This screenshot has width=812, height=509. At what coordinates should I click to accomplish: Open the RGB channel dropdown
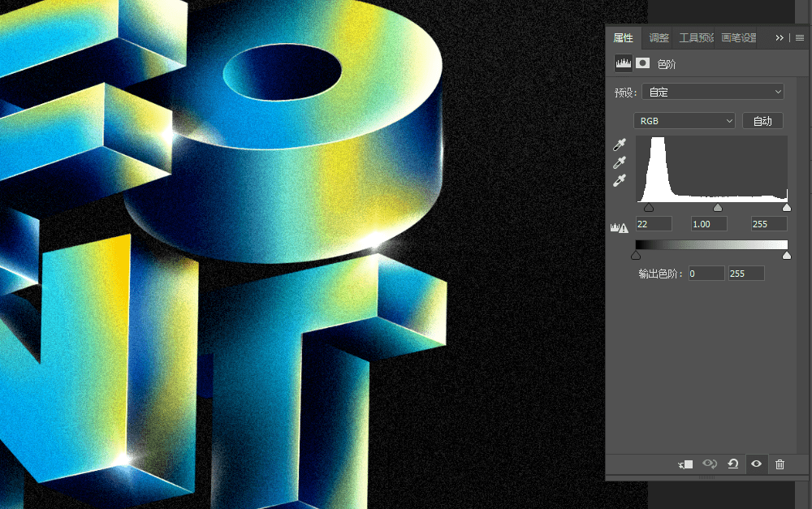pos(684,121)
